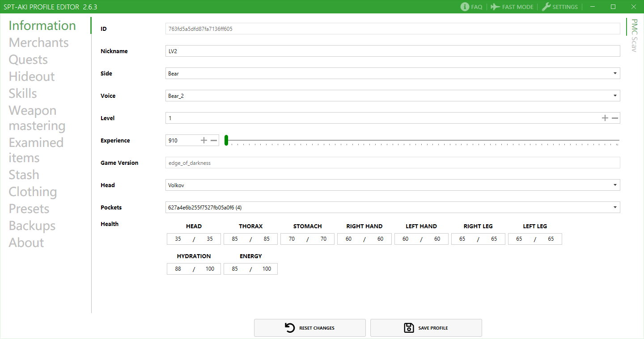Open the Stash section
Screen dimensions: 644x339
coord(24,175)
